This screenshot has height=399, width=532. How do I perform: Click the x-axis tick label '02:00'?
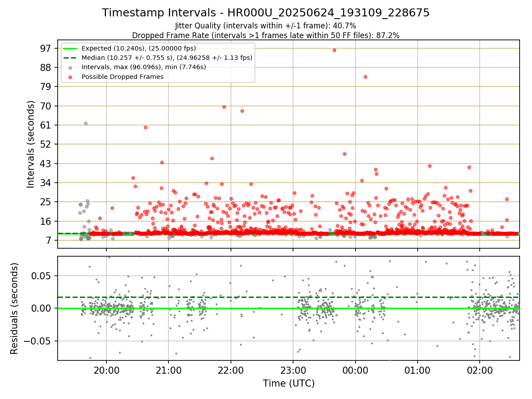pos(480,370)
